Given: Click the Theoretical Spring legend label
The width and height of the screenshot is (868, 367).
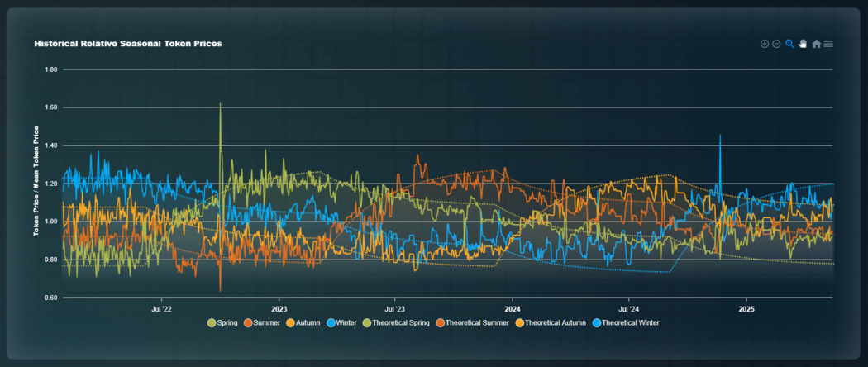Looking at the screenshot, I should click(401, 322).
